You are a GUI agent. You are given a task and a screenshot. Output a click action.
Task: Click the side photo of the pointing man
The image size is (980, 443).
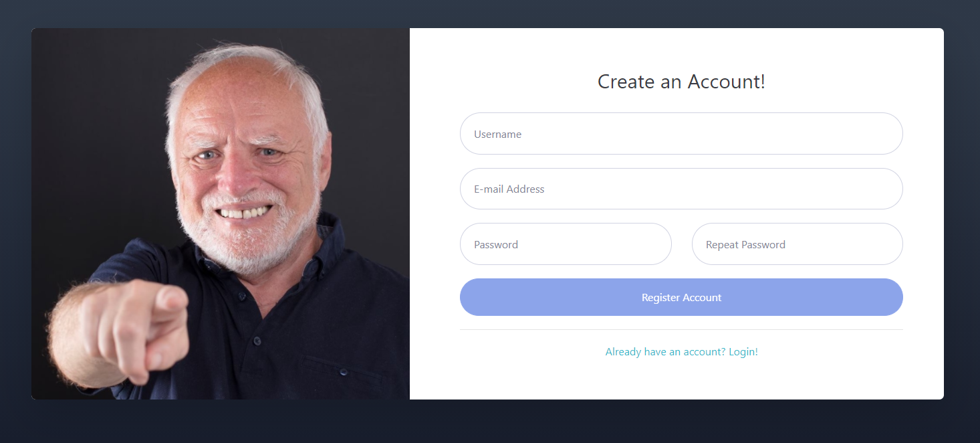coord(221,214)
